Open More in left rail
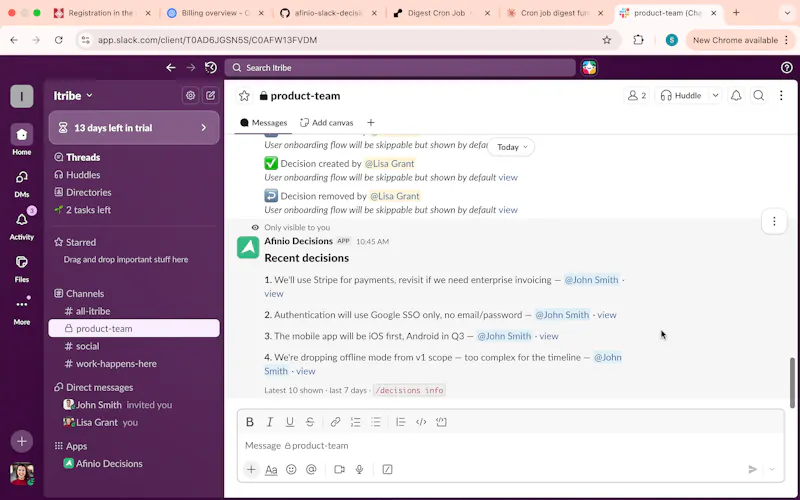This screenshot has height=500, width=800. click(x=21, y=310)
